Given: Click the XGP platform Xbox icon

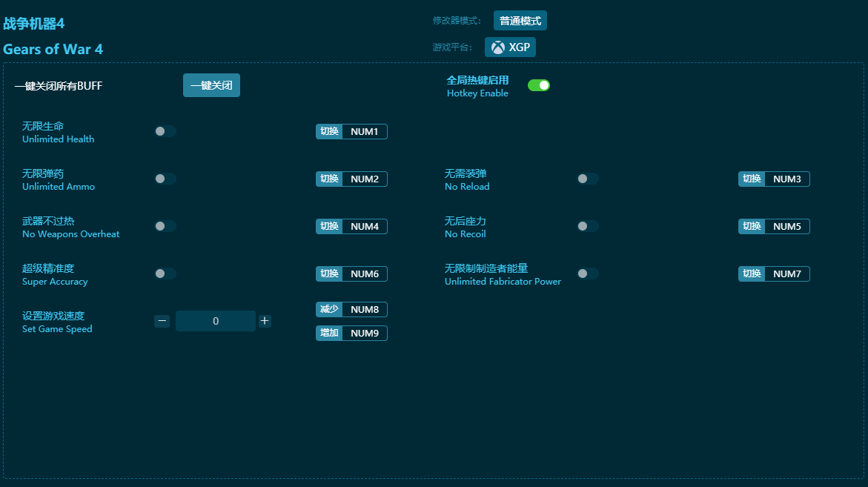Looking at the screenshot, I should point(498,47).
